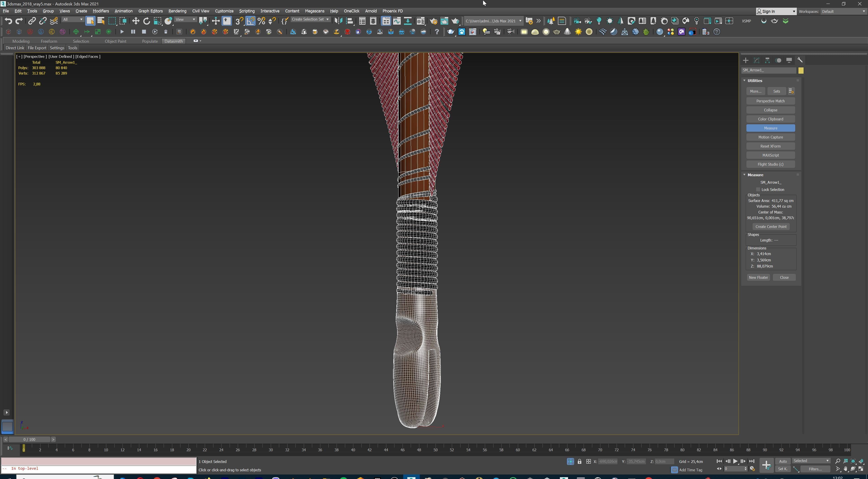This screenshot has width=868, height=479.
Task: Select the Move tool icon
Action: [135, 21]
